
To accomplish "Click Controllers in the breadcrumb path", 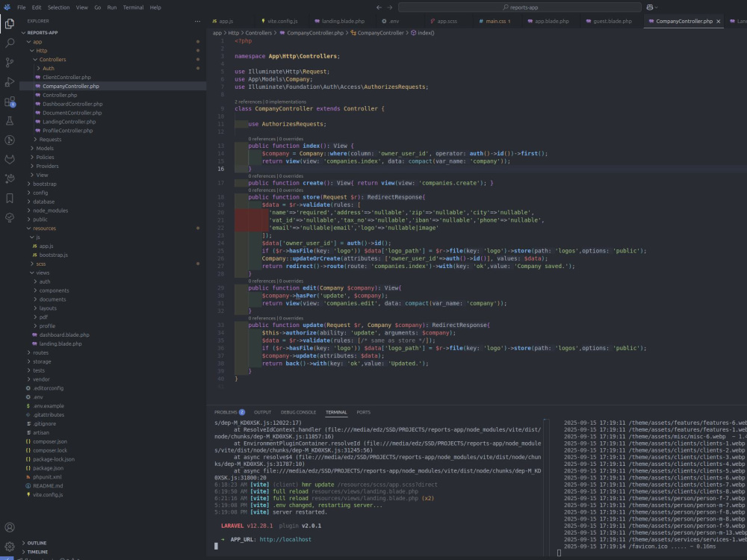I will point(258,33).
